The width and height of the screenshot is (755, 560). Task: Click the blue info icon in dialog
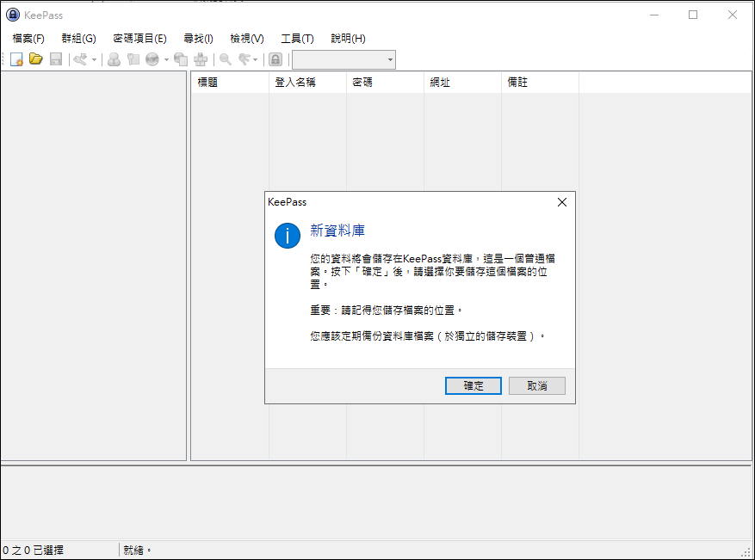[288, 236]
